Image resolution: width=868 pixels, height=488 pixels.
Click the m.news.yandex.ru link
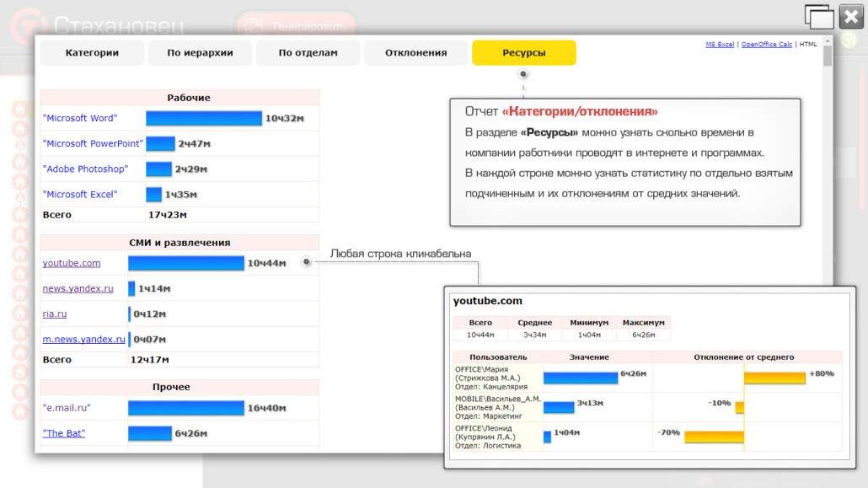(x=84, y=340)
